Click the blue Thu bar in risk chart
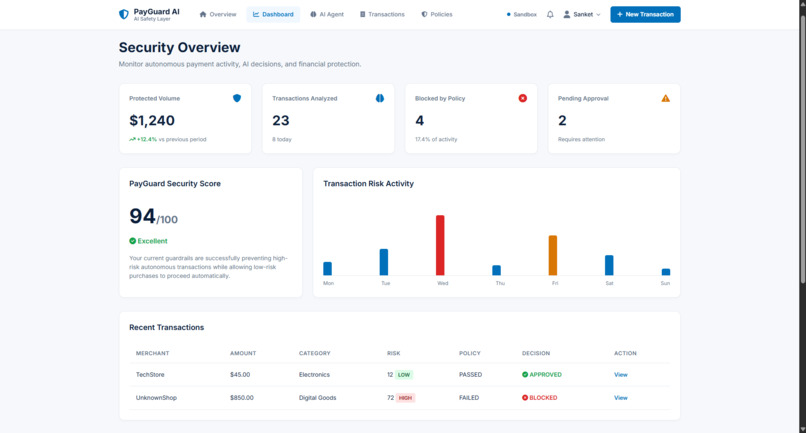Image resolution: width=806 pixels, height=433 pixels. (x=497, y=270)
